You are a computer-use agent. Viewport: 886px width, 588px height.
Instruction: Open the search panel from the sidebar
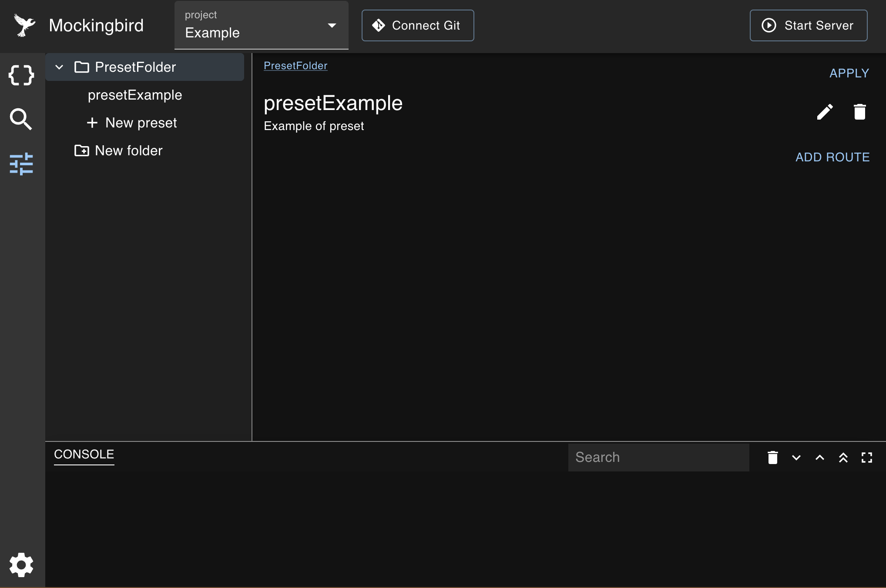21,120
